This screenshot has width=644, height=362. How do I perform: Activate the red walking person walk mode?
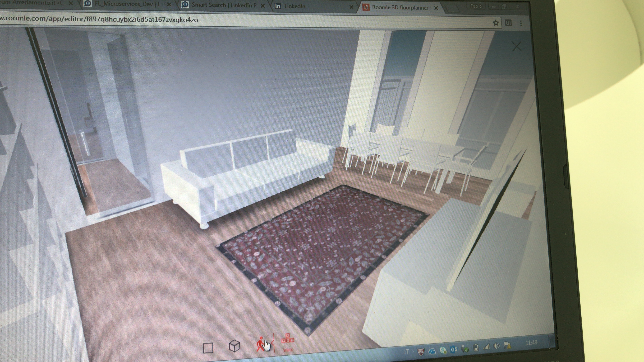(x=260, y=344)
